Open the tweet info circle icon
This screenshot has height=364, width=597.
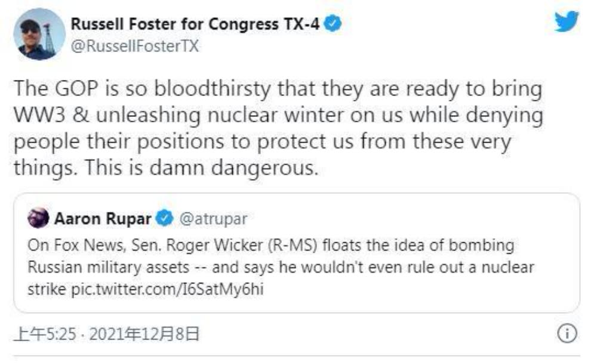tap(567, 334)
